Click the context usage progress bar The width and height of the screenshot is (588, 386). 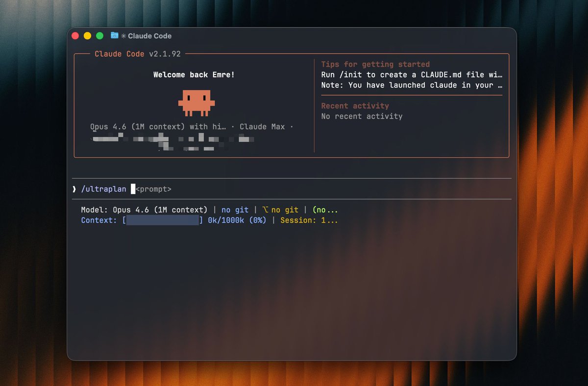(163, 220)
